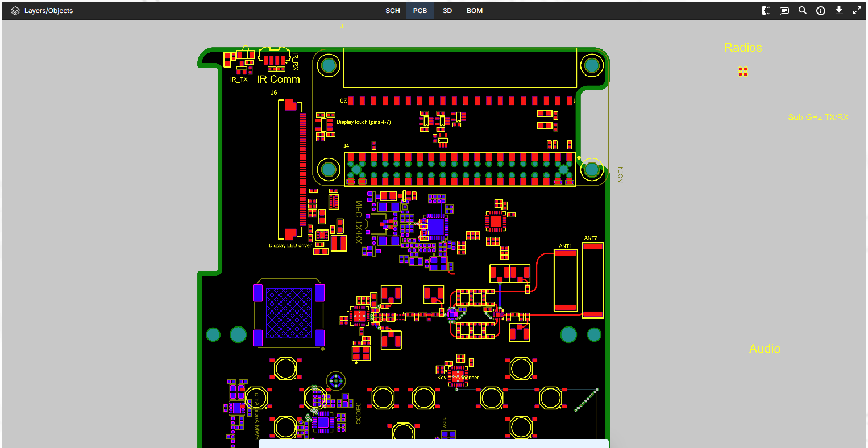Show design info via the info icon

pyautogui.click(x=820, y=11)
